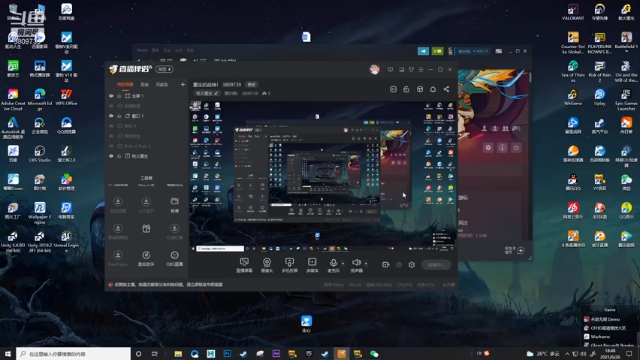This screenshot has height=360, width=640.
Task: Open the weather 26°C widget in taskbar
Action: [x=543, y=353]
